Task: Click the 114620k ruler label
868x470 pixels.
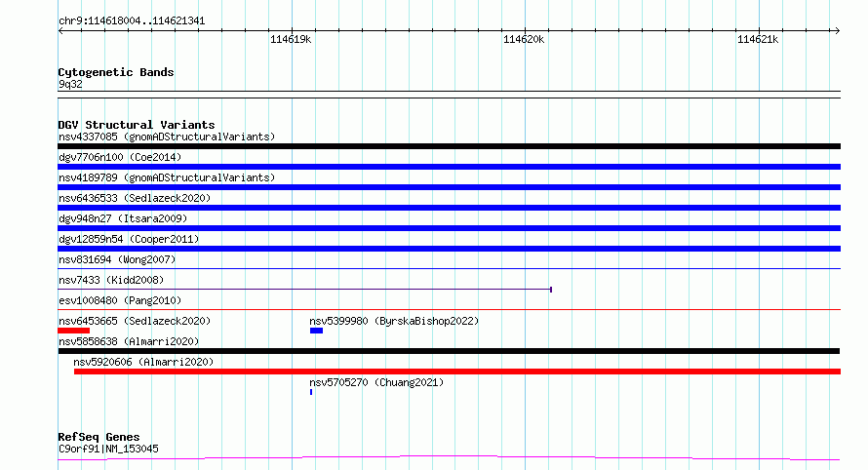Action: click(x=524, y=39)
